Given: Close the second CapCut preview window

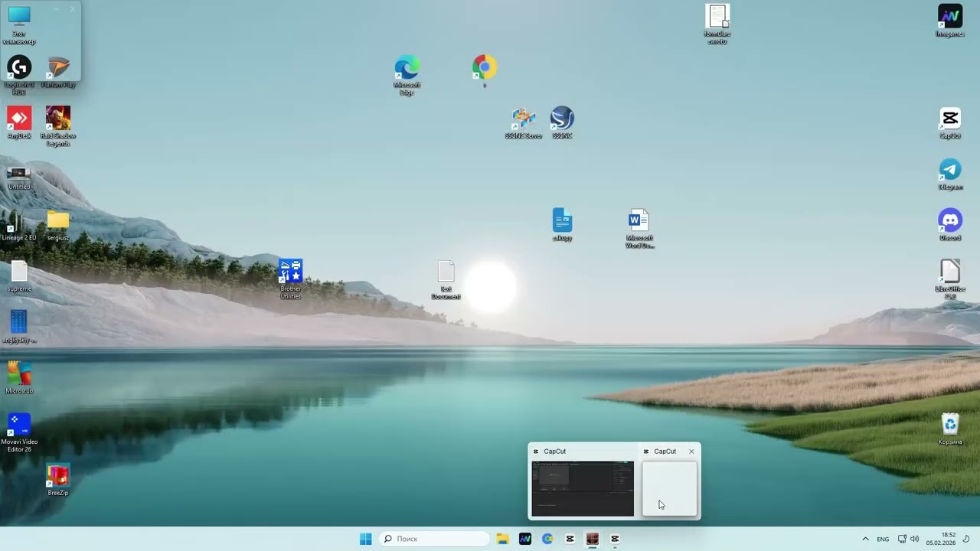Looking at the screenshot, I should [691, 452].
